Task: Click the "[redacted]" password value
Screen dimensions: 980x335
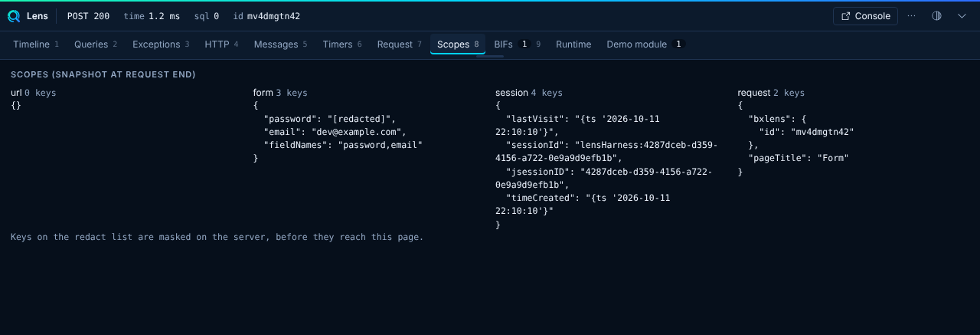Action: (x=359, y=119)
